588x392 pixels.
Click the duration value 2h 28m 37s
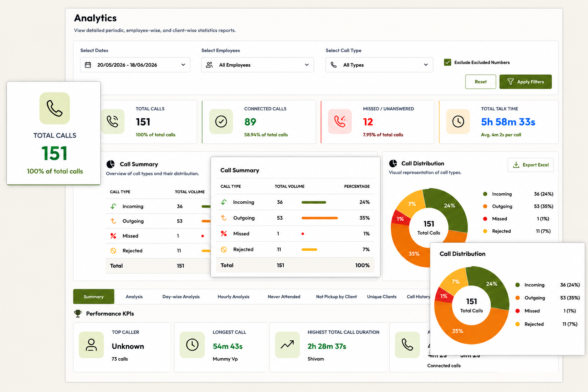coord(327,346)
